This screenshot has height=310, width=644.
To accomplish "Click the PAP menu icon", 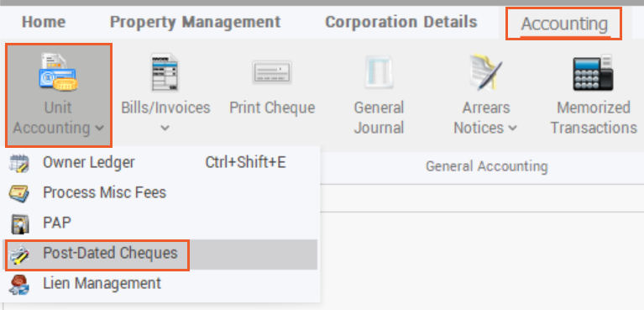I will point(19,223).
